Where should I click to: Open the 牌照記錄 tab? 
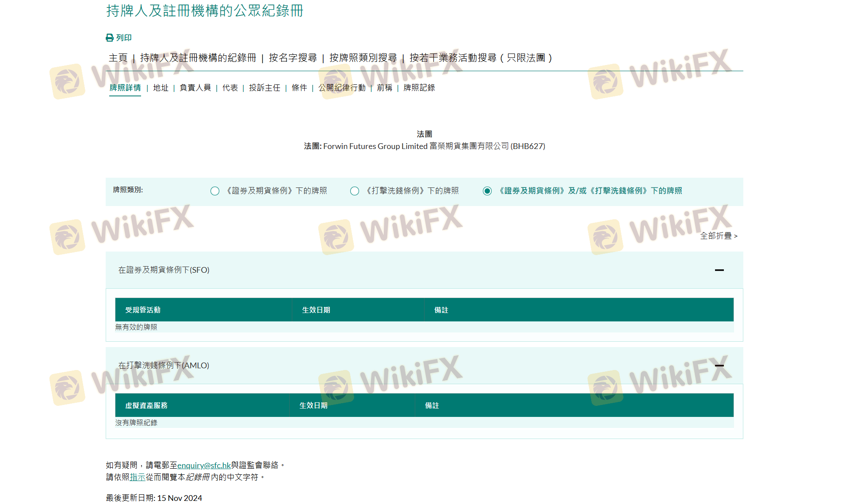[419, 88]
